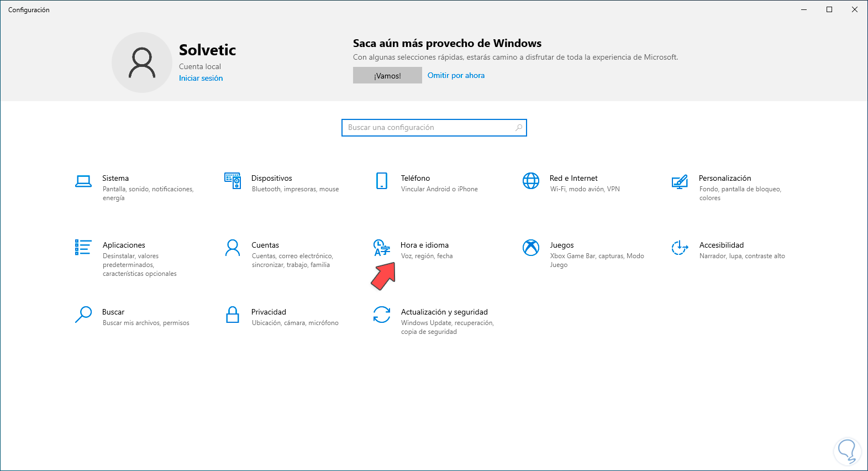
Task: Open the Juegos Xbox icon
Action: pos(531,248)
